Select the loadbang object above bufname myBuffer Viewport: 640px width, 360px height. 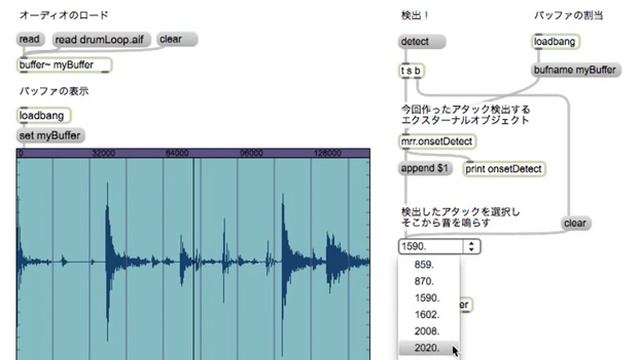pos(556,42)
